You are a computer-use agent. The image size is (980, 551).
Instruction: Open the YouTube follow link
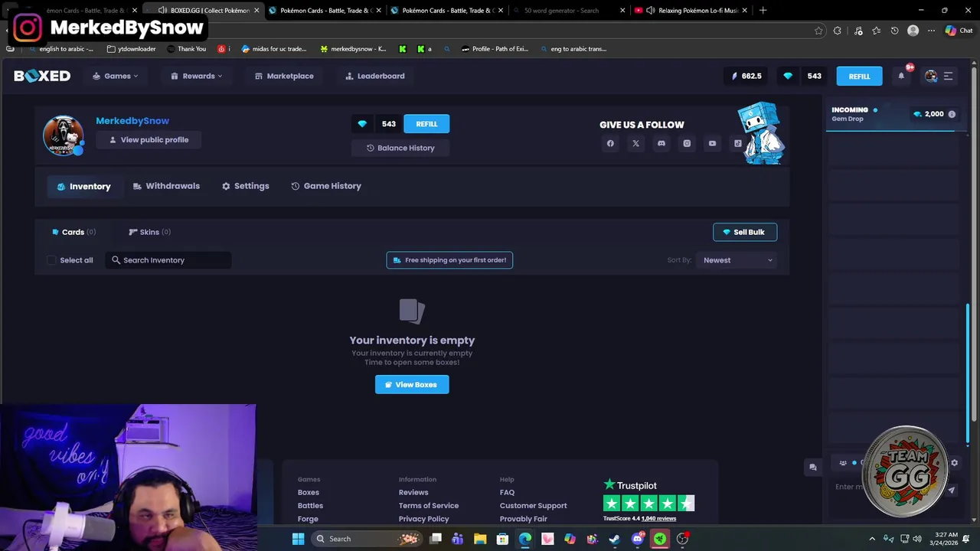tap(712, 143)
